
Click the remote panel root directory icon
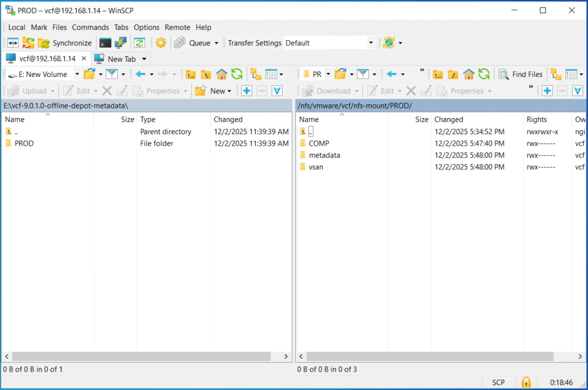(x=453, y=74)
